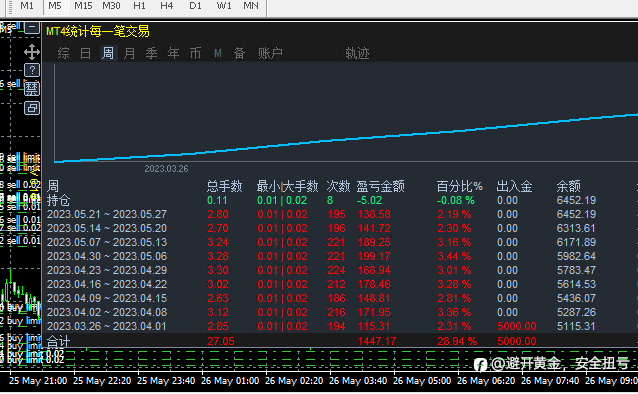
Task: Open the 轨迹 track tab
Action: [x=357, y=53]
